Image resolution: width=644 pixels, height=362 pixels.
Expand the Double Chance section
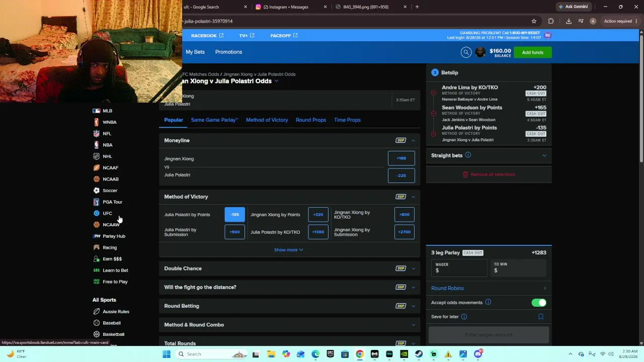click(x=413, y=268)
